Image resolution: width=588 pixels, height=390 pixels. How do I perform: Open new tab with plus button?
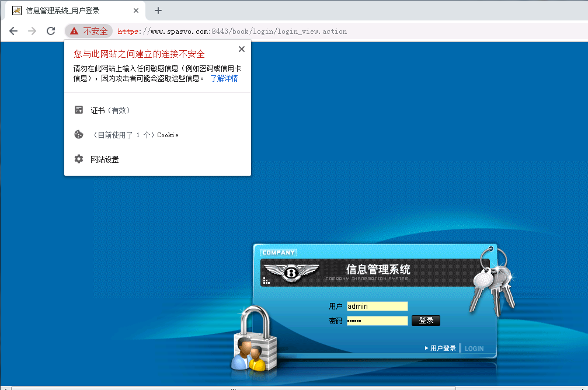pyautogui.click(x=158, y=11)
